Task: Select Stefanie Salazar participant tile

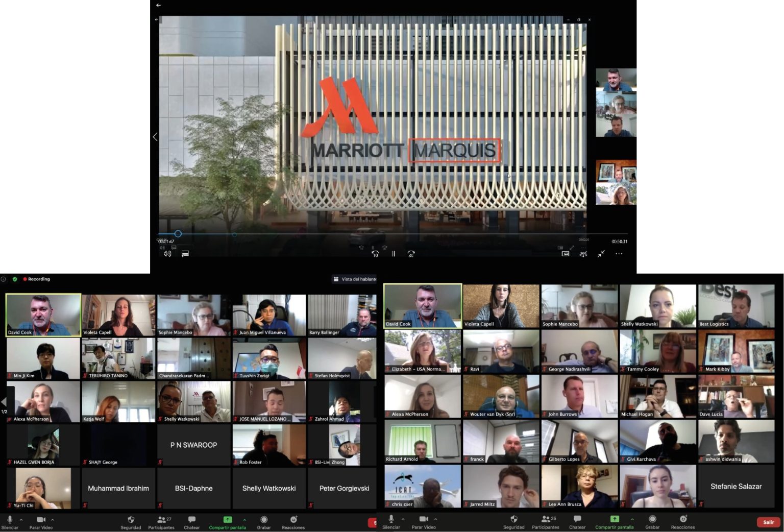Action: coord(736,486)
